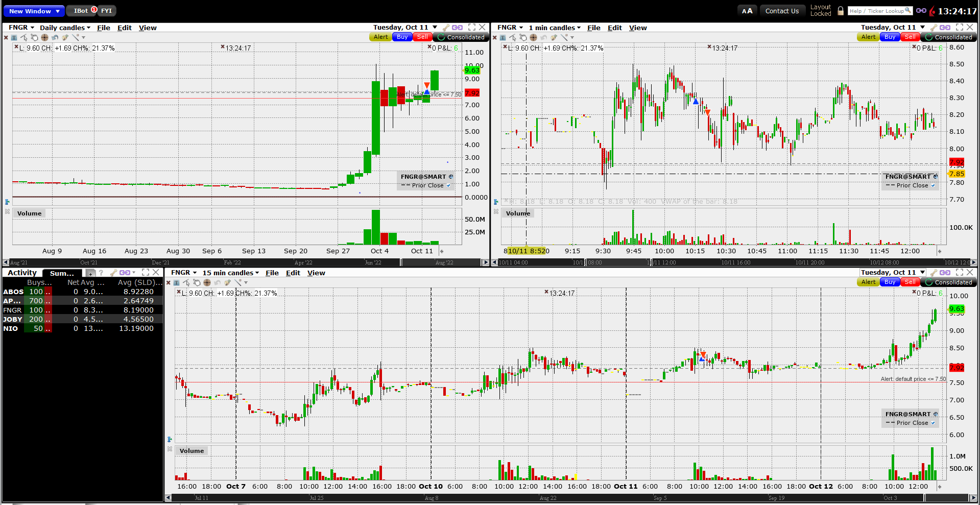Open the New Window dropdown
The image size is (980, 505).
click(x=34, y=11)
